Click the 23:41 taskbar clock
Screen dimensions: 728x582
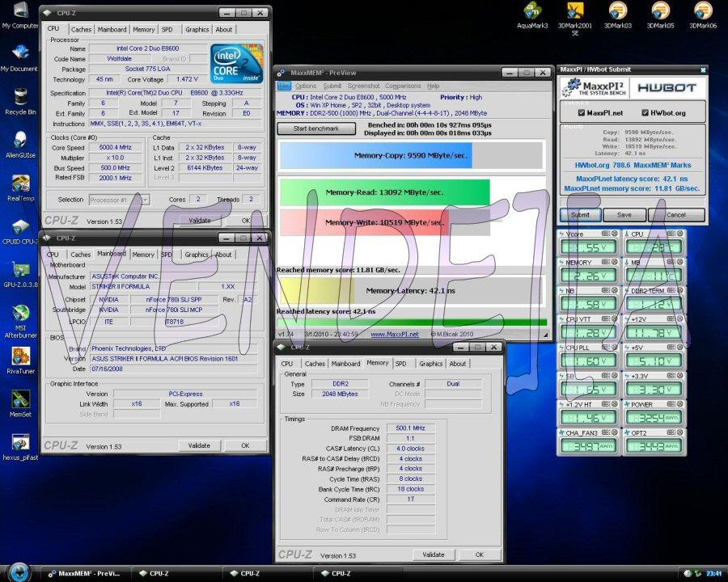coord(714,574)
